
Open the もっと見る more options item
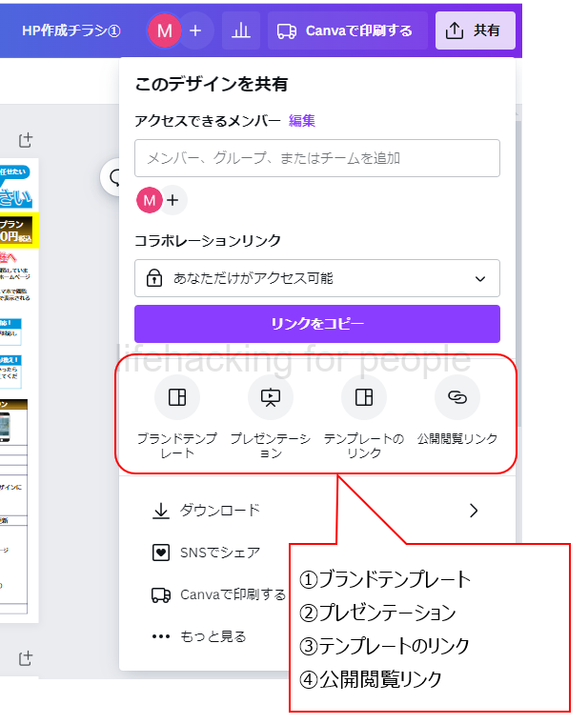200,636
